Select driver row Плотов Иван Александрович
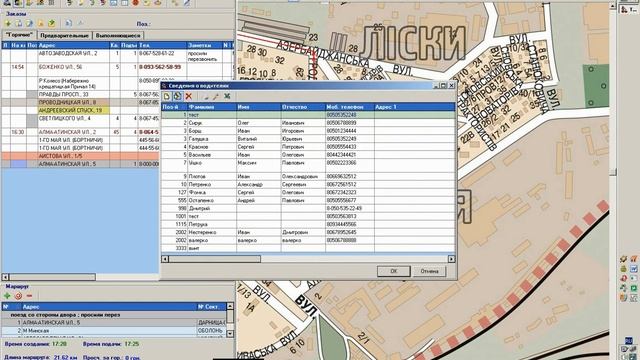 308,177
